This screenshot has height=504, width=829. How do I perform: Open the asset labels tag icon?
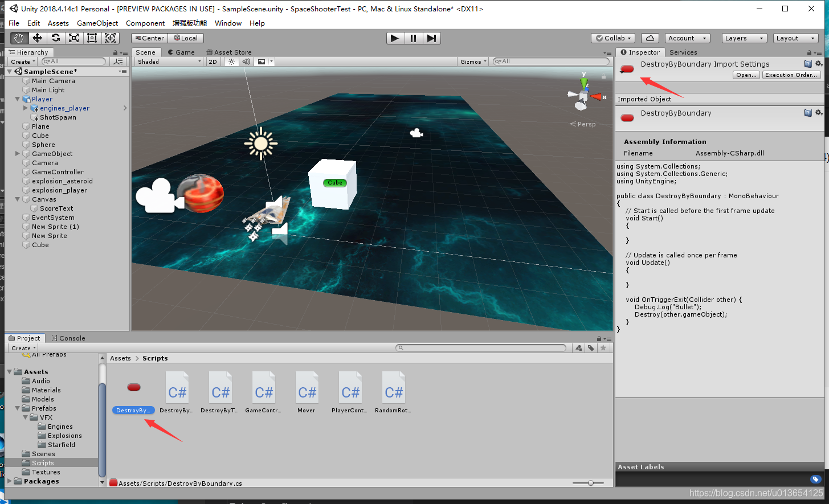[x=815, y=479]
